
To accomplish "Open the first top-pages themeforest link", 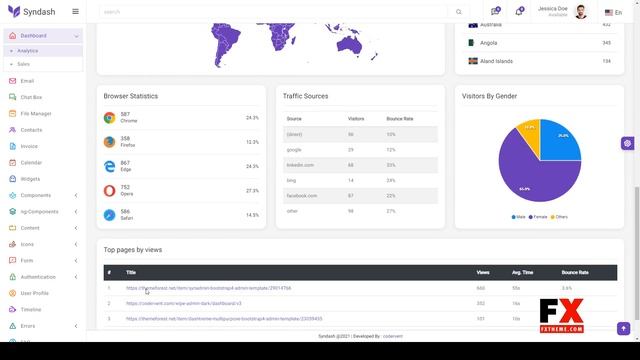I will (x=209, y=288).
